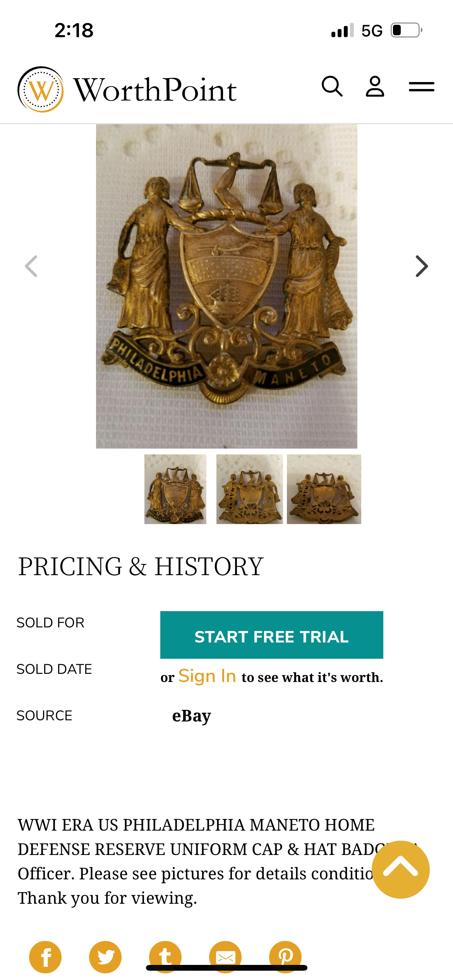Select the second badge thumbnail

[x=249, y=489]
